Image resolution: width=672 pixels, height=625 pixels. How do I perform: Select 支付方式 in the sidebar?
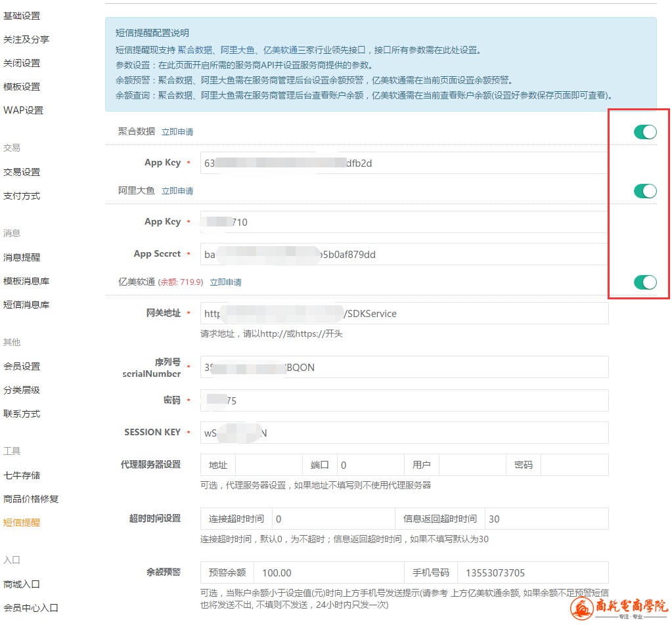pyautogui.click(x=22, y=196)
